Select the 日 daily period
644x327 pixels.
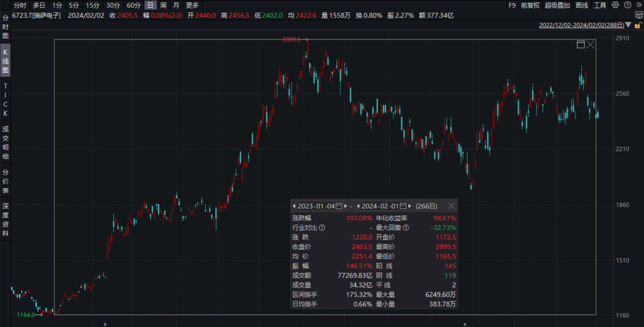(x=150, y=5)
